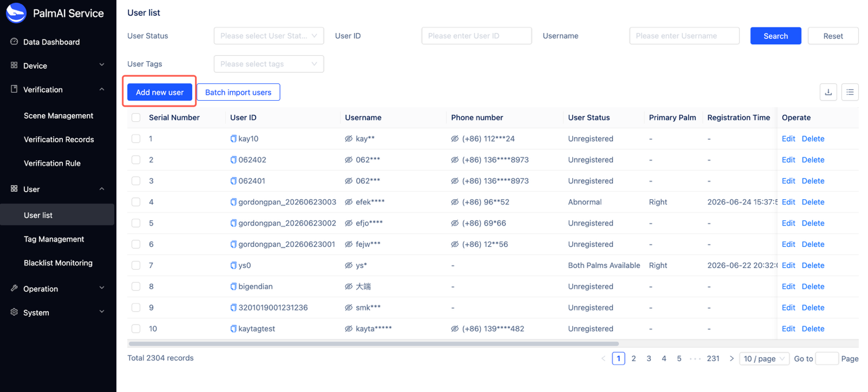Click copy icon next to bigendian ID
The height and width of the screenshot is (392, 868).
point(233,287)
